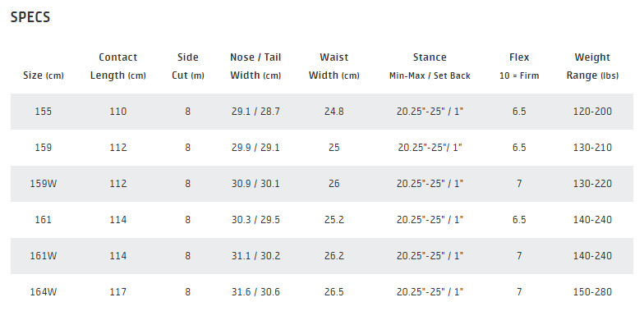Click the SPECS heading
This screenshot has width=644, height=311.
click(30, 17)
